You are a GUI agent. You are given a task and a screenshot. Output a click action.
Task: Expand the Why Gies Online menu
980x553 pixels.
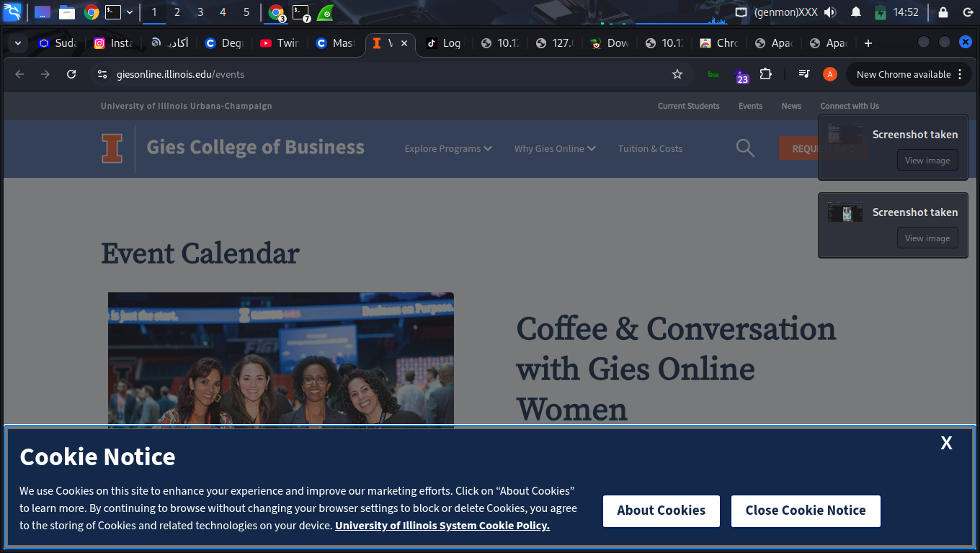click(555, 148)
